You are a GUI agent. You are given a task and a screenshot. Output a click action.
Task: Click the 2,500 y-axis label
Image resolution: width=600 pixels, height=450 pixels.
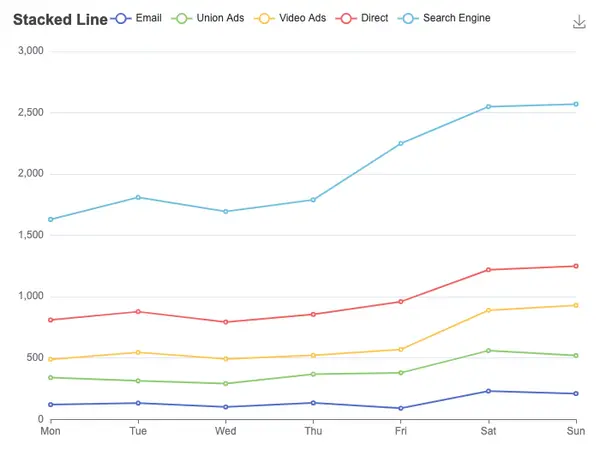point(31,112)
